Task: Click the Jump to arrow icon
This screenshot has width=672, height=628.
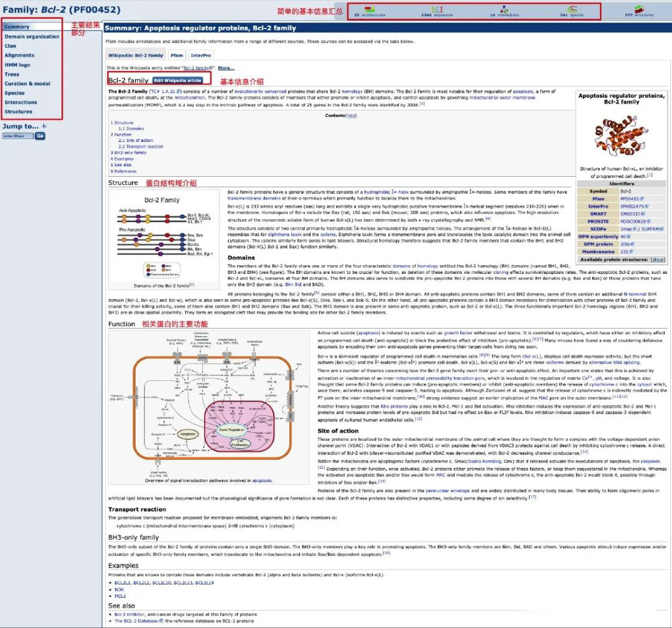Action: tap(44, 126)
